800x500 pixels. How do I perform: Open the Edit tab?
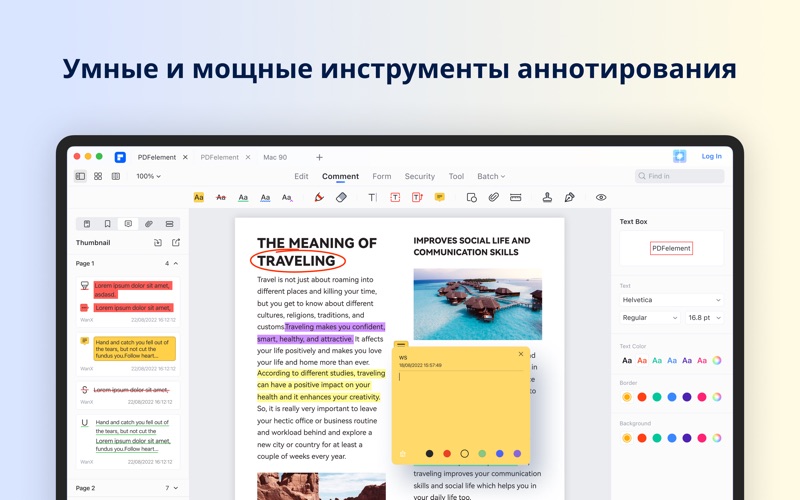301,176
